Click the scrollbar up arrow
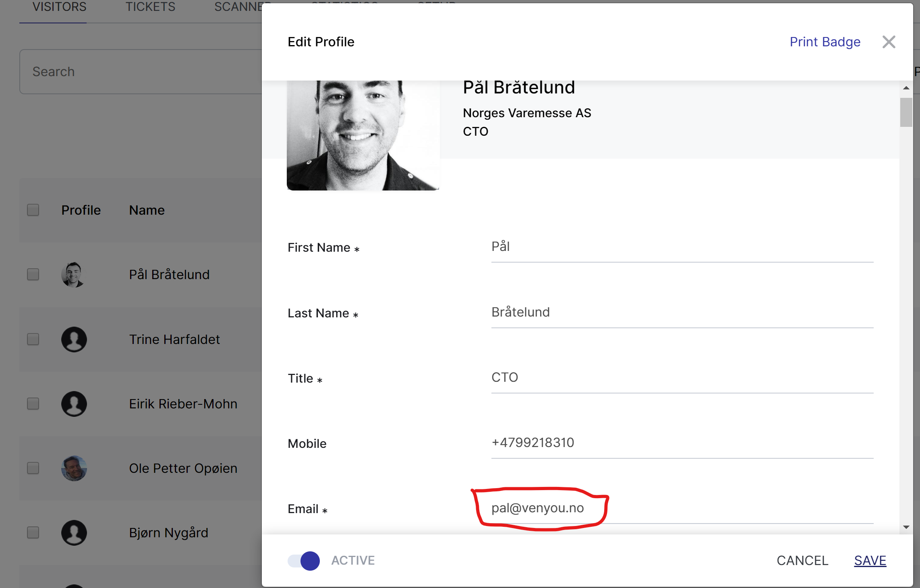 click(906, 88)
